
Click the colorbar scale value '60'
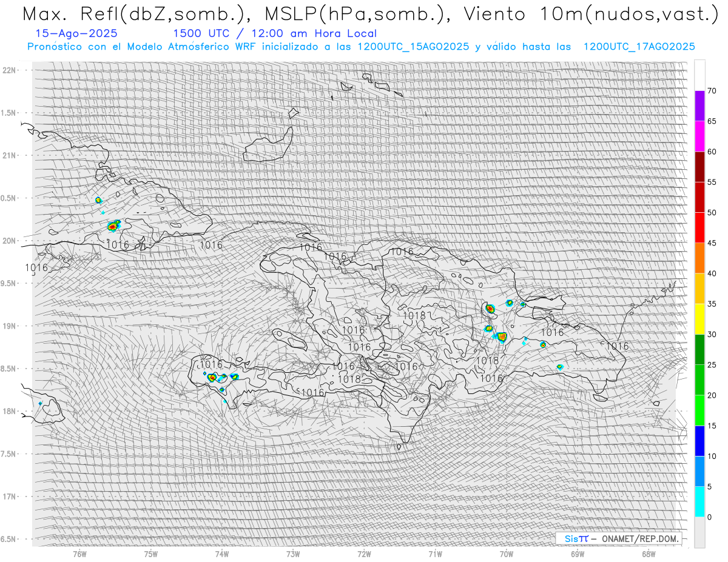712,152
